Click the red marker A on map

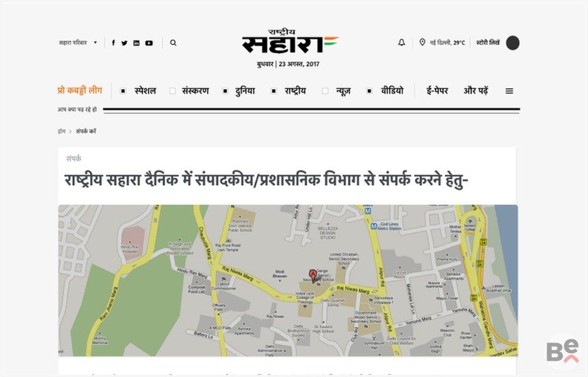(x=313, y=275)
